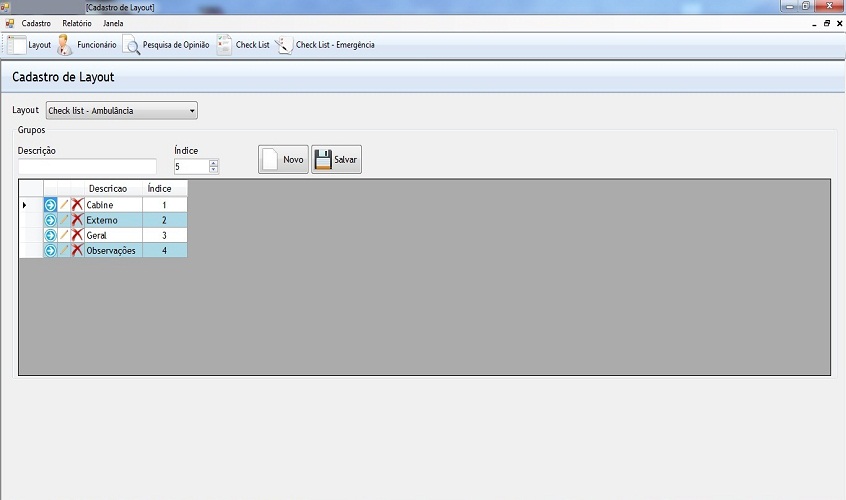The height and width of the screenshot is (500, 846).
Task: Click the Salvar button
Action: coord(336,160)
